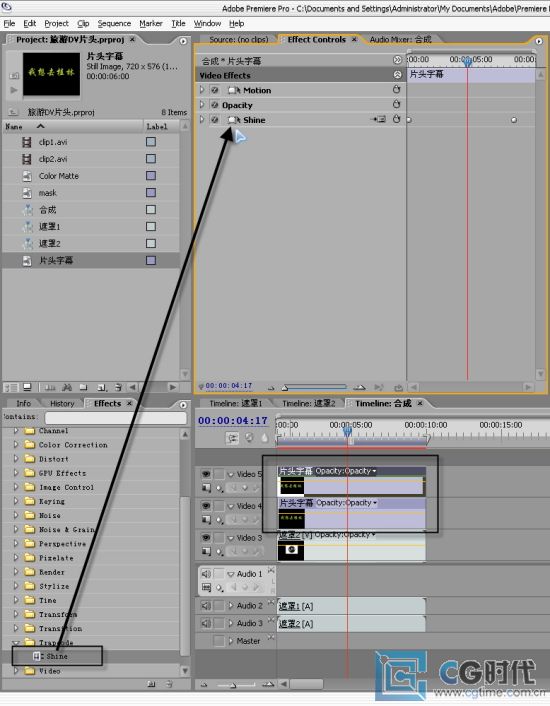Reset the Motion effect stopwatch icon

[397, 90]
